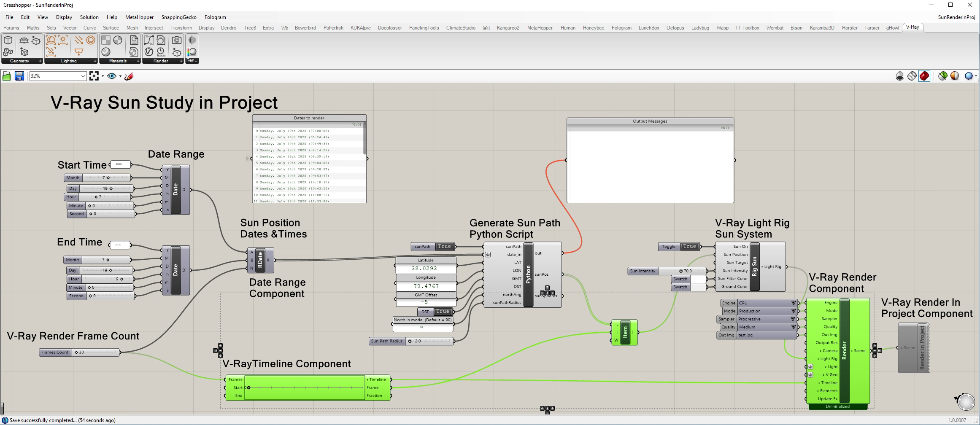Screen dimensions: 980x425
Task: Select V-Ray Material from File icon
Action: coord(134,40)
